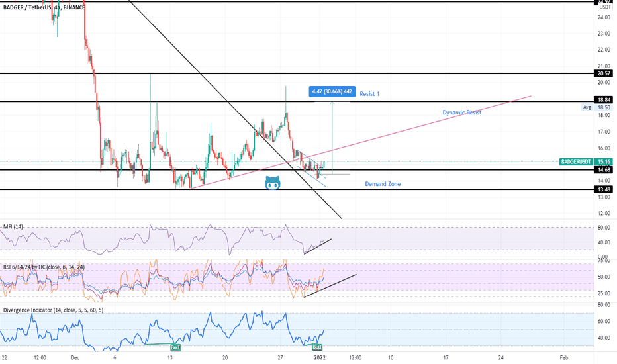Image resolution: width=617 pixels, height=364 pixels.
Task: Select the cat idea marker icon
Action: (273, 183)
